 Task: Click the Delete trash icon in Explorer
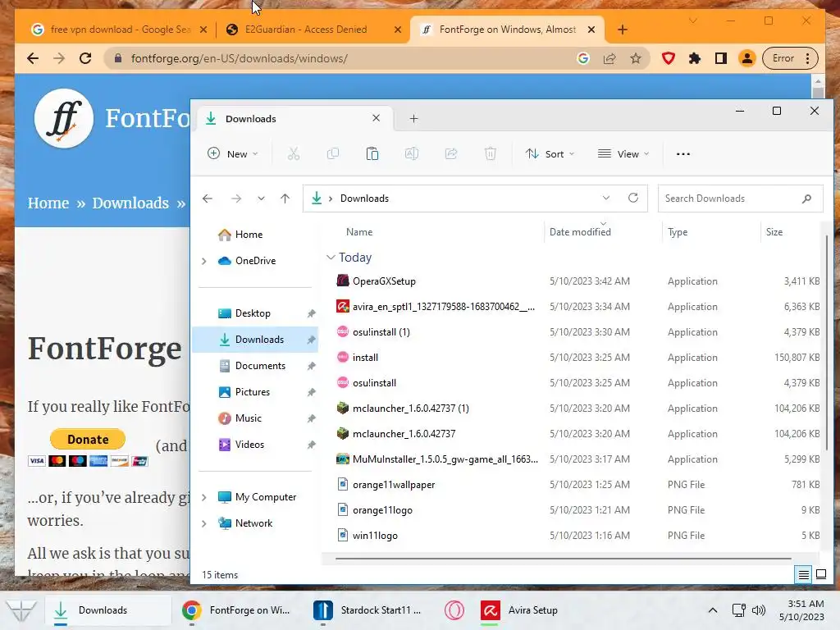coord(491,154)
